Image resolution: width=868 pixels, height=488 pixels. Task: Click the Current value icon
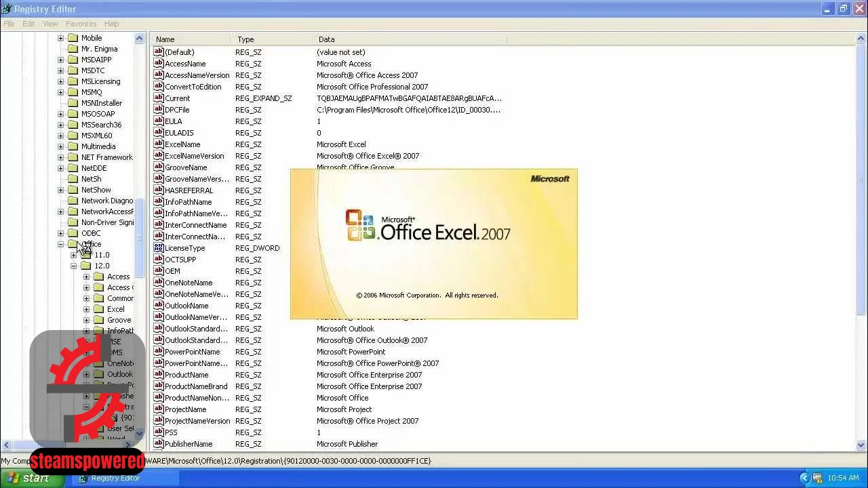tap(159, 98)
